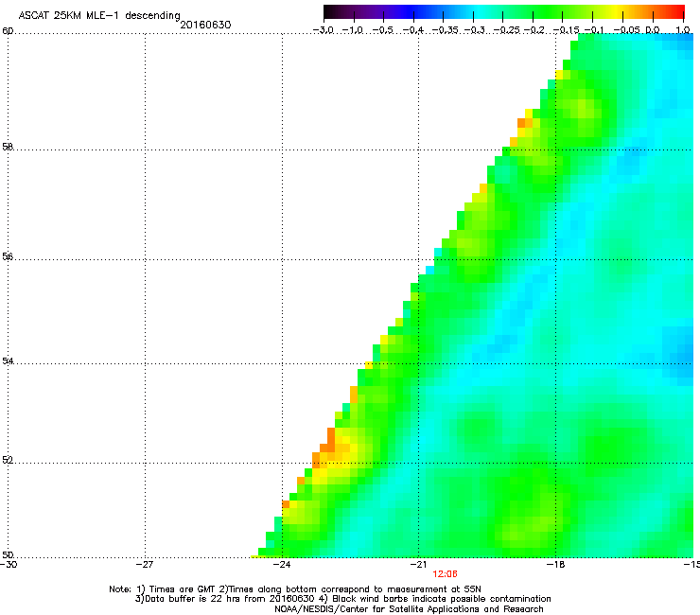
Task: Click the color bar label -0.5
Action: [382, 30]
